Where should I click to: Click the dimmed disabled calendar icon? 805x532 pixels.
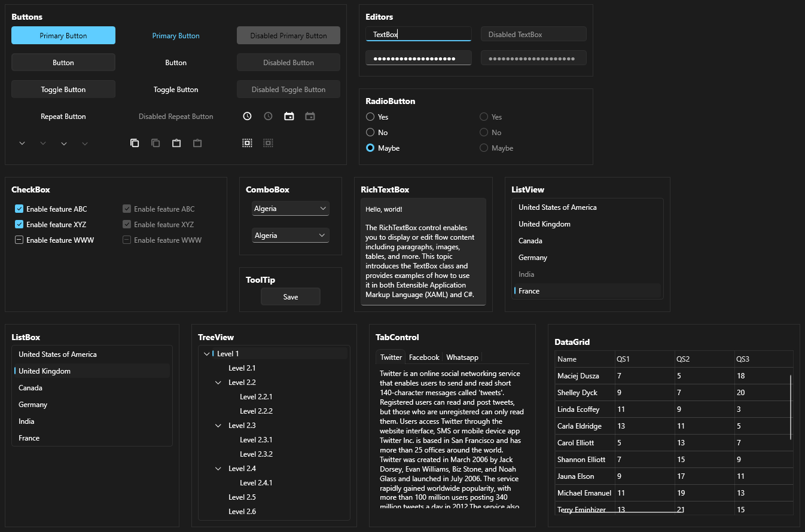tap(310, 116)
